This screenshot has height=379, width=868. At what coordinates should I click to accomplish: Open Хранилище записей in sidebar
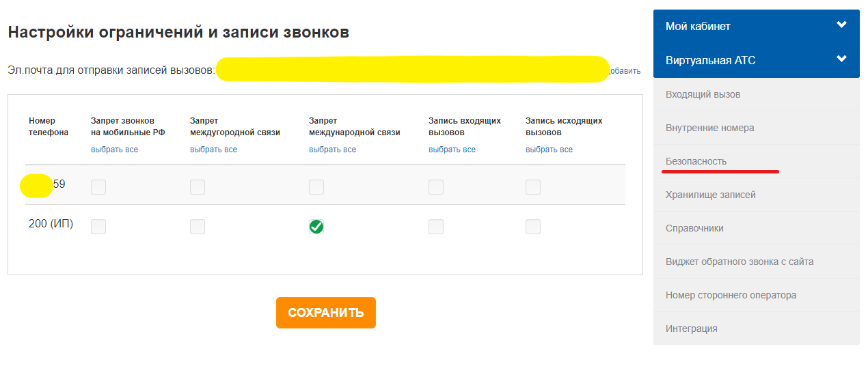[x=710, y=195]
